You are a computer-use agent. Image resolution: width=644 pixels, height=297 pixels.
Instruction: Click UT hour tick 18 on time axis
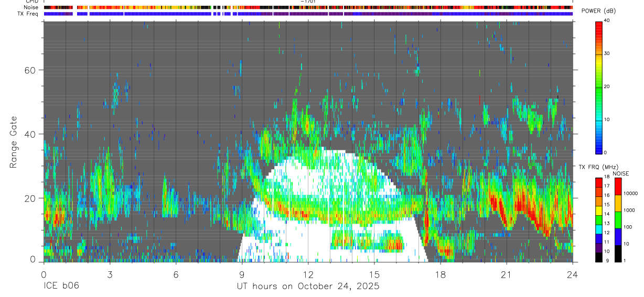[441, 274]
